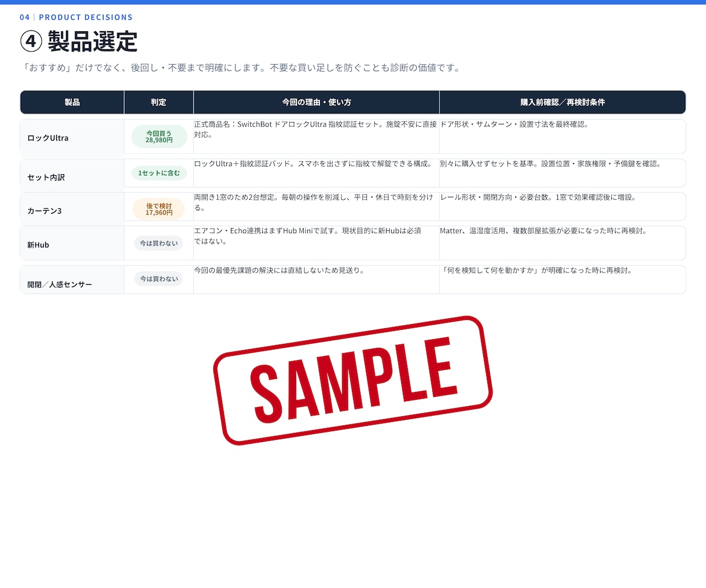Screen dimensions: 706x588
Task: Click the 両開き1窓のため2台想定 reason text
Action: (x=314, y=203)
